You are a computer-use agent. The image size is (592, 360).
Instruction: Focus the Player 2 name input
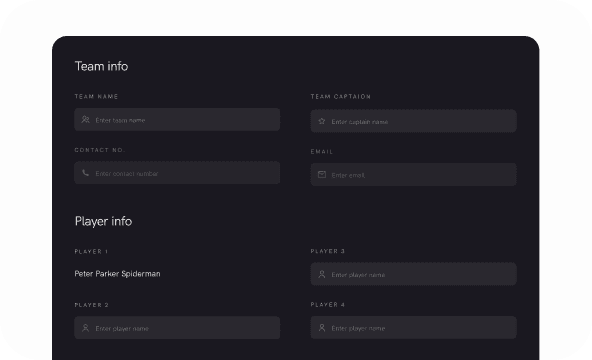[x=177, y=328]
